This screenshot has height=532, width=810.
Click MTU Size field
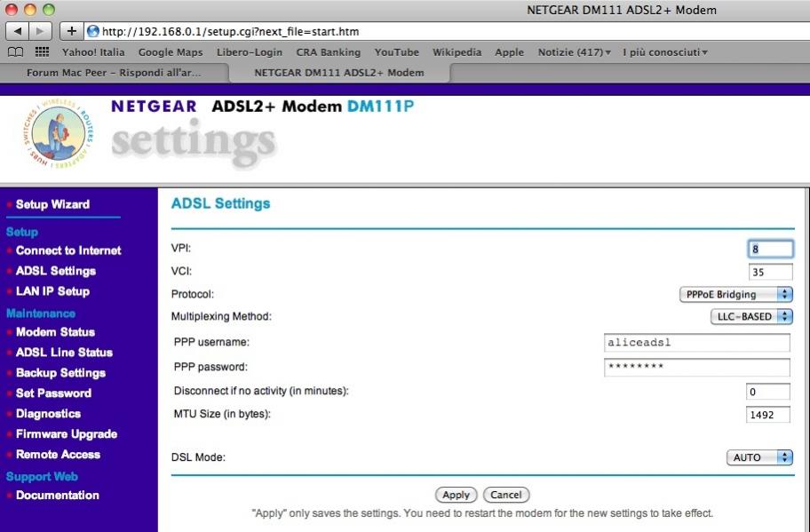point(768,414)
